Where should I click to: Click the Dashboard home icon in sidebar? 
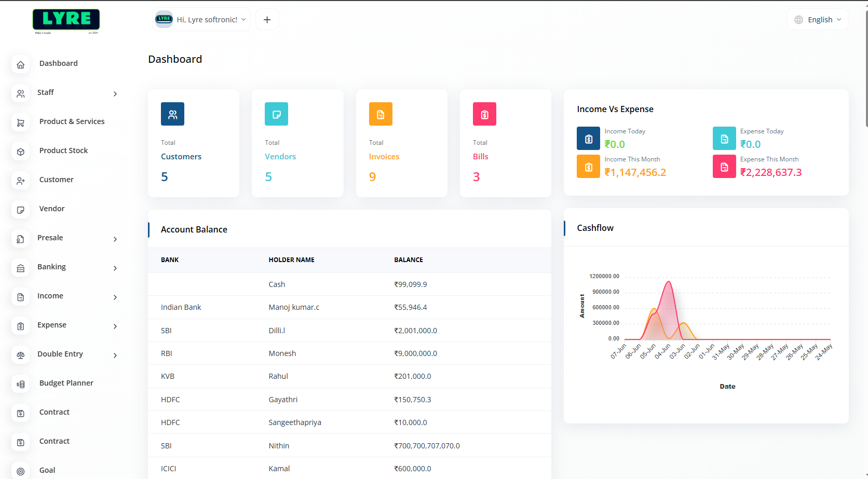tap(21, 65)
